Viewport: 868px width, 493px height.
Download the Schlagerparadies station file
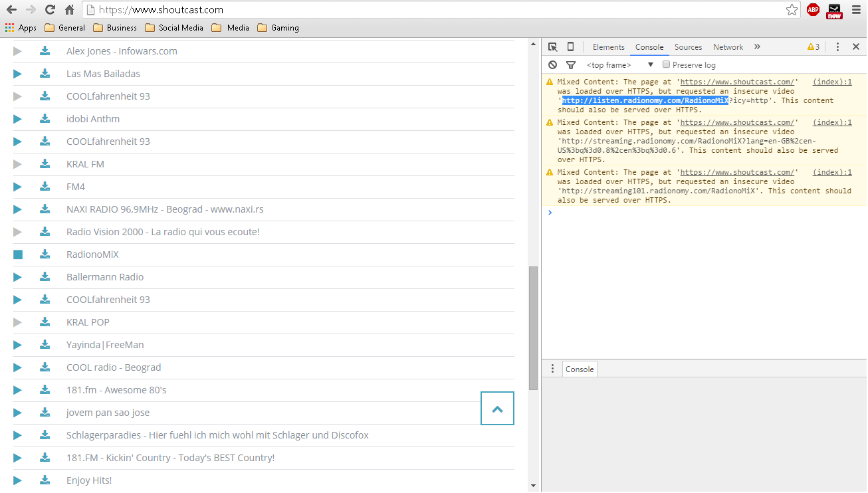tap(45, 435)
